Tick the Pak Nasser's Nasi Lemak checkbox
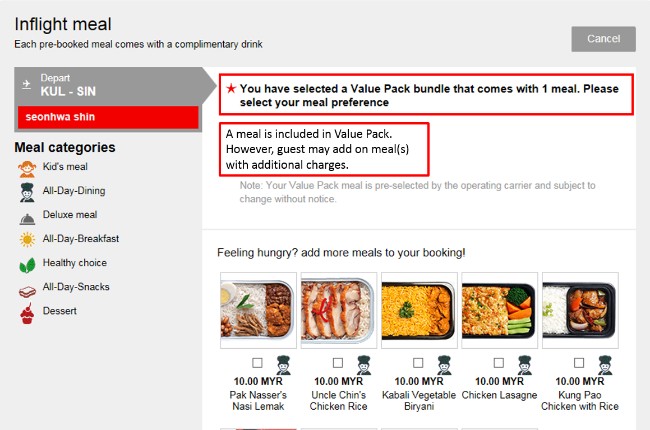The height and width of the screenshot is (430, 650). pyautogui.click(x=257, y=363)
